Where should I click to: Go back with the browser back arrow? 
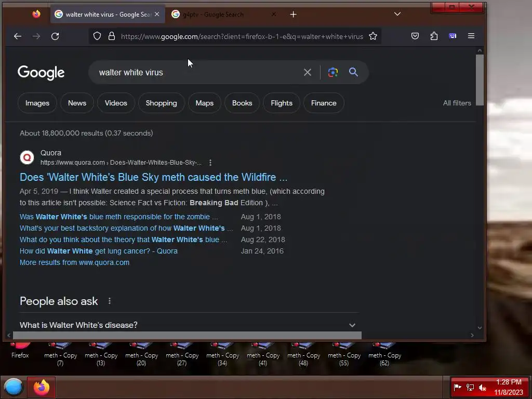point(18,36)
